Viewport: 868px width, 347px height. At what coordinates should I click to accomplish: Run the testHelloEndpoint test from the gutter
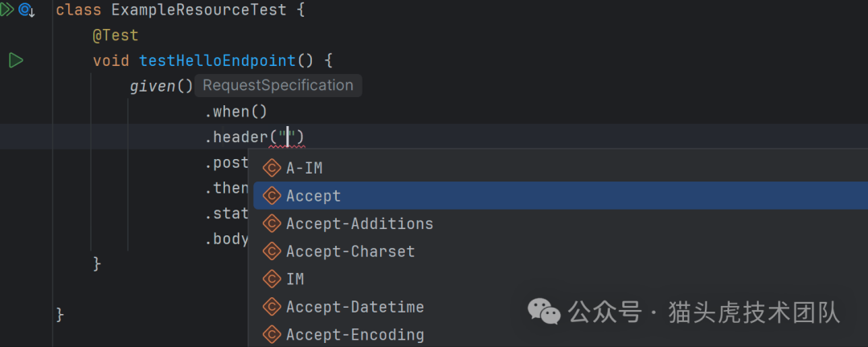(15, 60)
